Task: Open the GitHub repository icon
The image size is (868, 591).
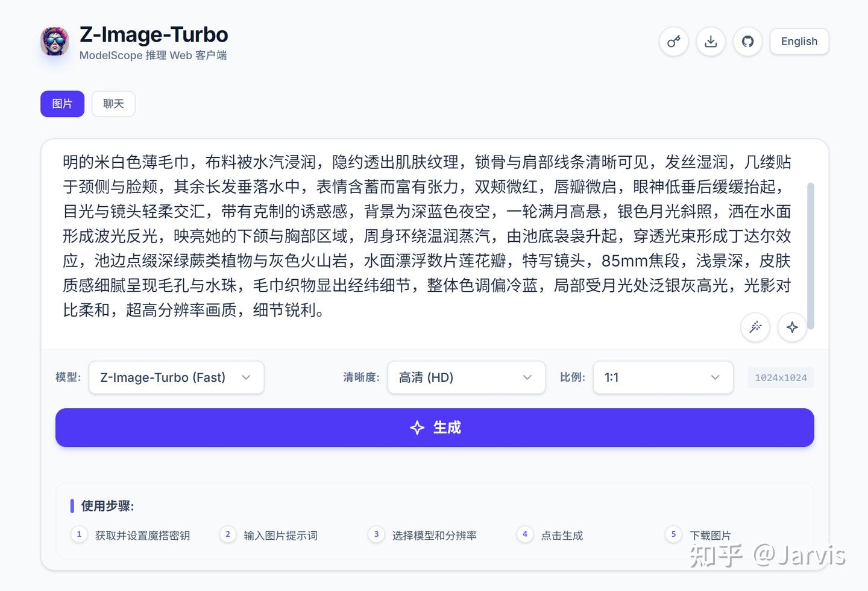Action: pyautogui.click(x=747, y=42)
